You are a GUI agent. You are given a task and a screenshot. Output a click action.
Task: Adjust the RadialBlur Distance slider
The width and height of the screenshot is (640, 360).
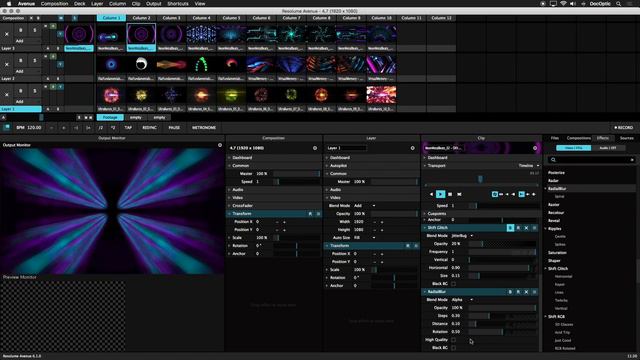click(502, 324)
